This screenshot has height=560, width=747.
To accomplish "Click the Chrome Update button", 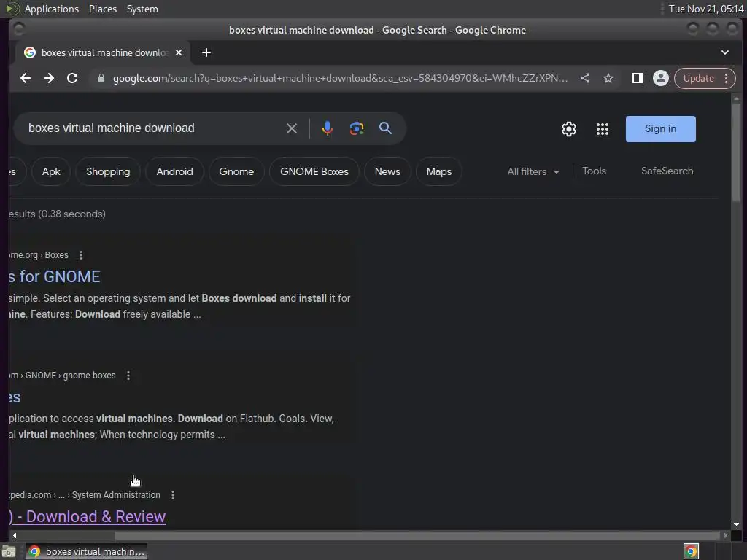I will click(698, 78).
